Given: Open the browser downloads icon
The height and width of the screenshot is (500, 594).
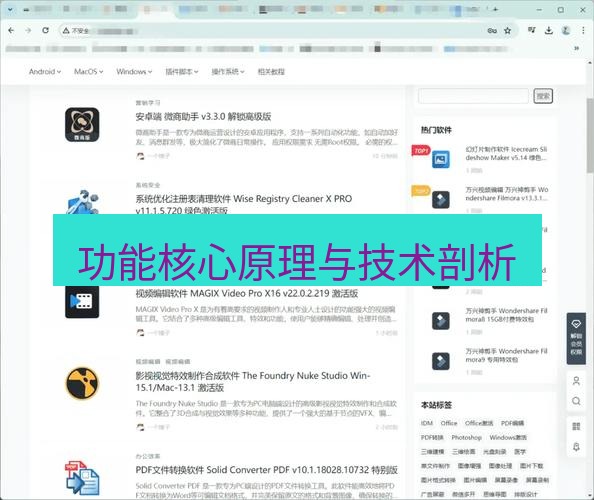Looking at the screenshot, I should [x=549, y=30].
